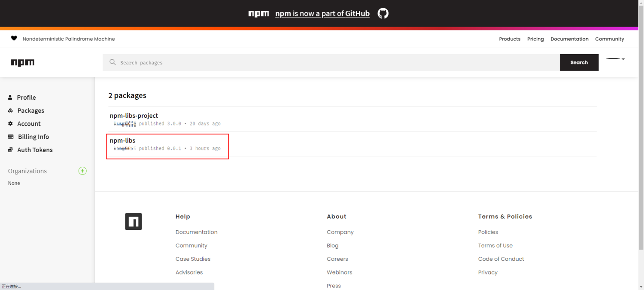Click the '2 packages' heading
The height and width of the screenshot is (290, 644).
pos(127,95)
